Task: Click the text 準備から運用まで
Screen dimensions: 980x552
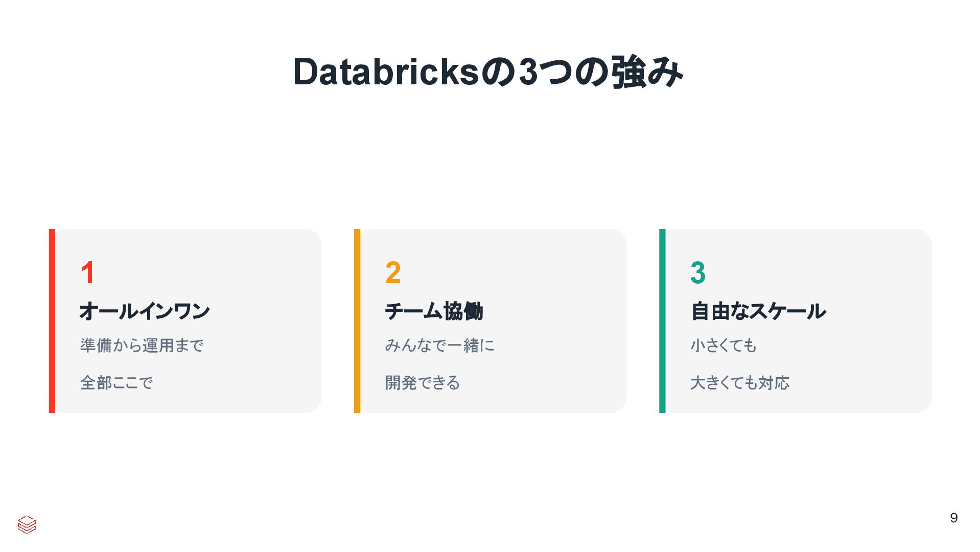Action: pyautogui.click(x=142, y=346)
